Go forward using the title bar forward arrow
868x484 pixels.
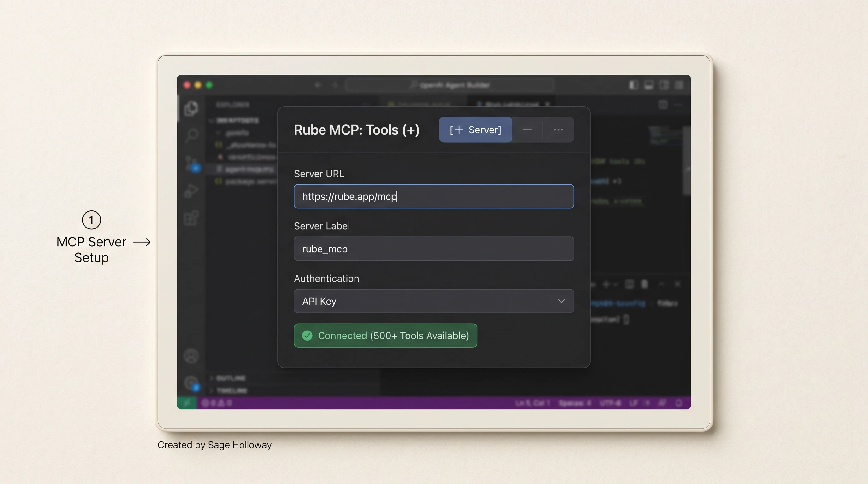click(x=334, y=85)
